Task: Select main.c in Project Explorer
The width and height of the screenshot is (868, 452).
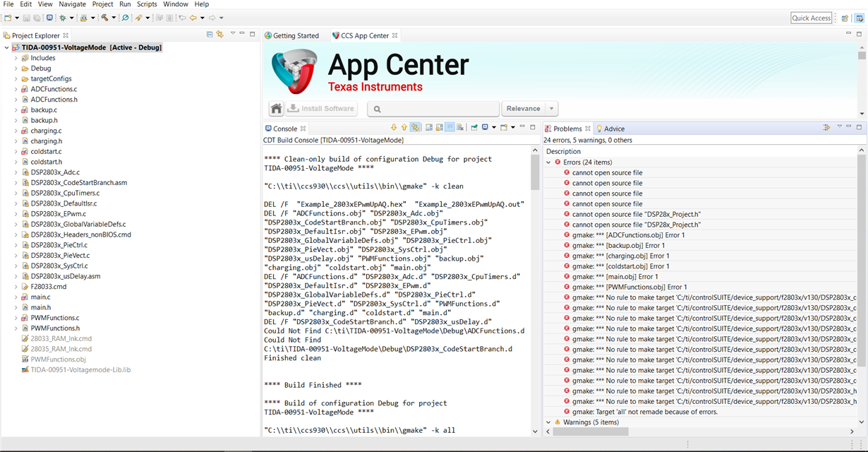Action: [40, 297]
